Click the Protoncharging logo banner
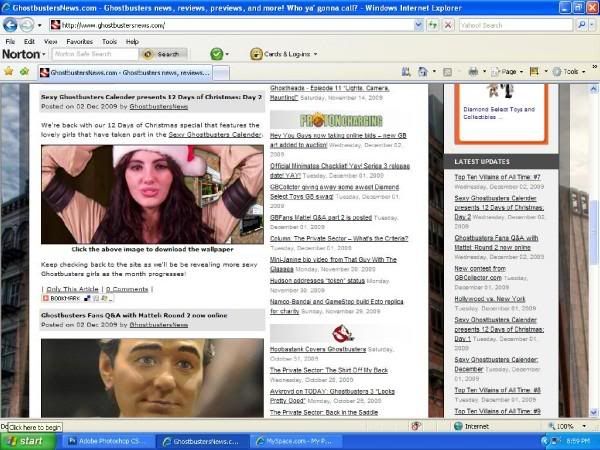The height and width of the screenshot is (450, 600). (341, 120)
